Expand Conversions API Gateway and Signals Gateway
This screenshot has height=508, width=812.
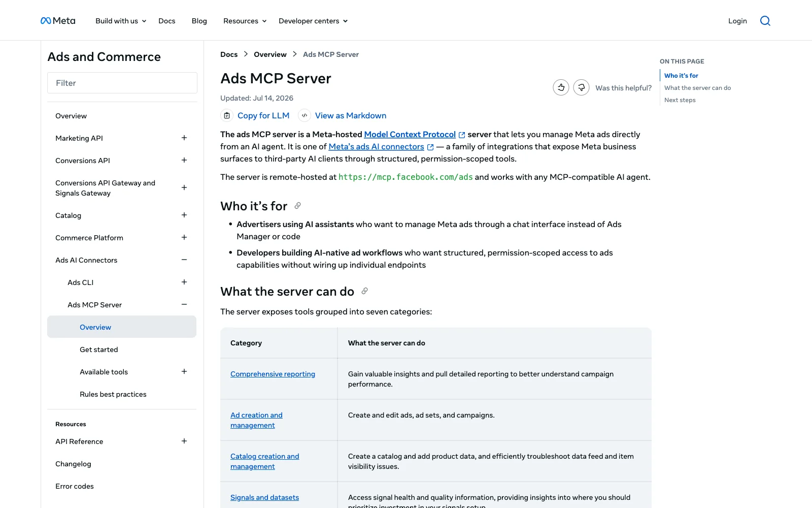184,187
